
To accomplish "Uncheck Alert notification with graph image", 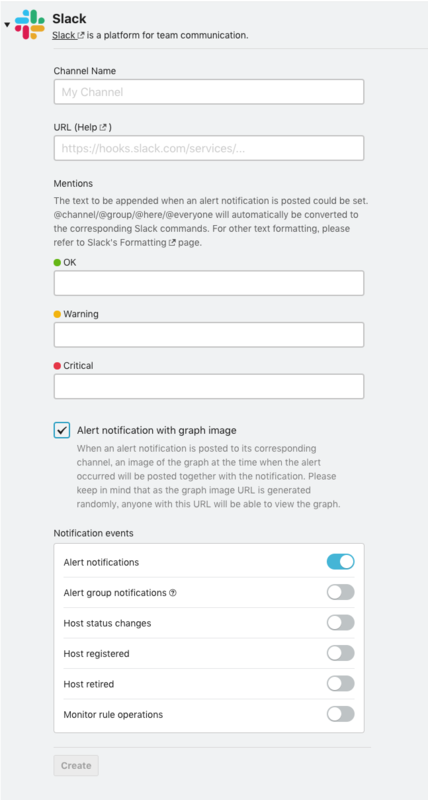I will point(62,430).
